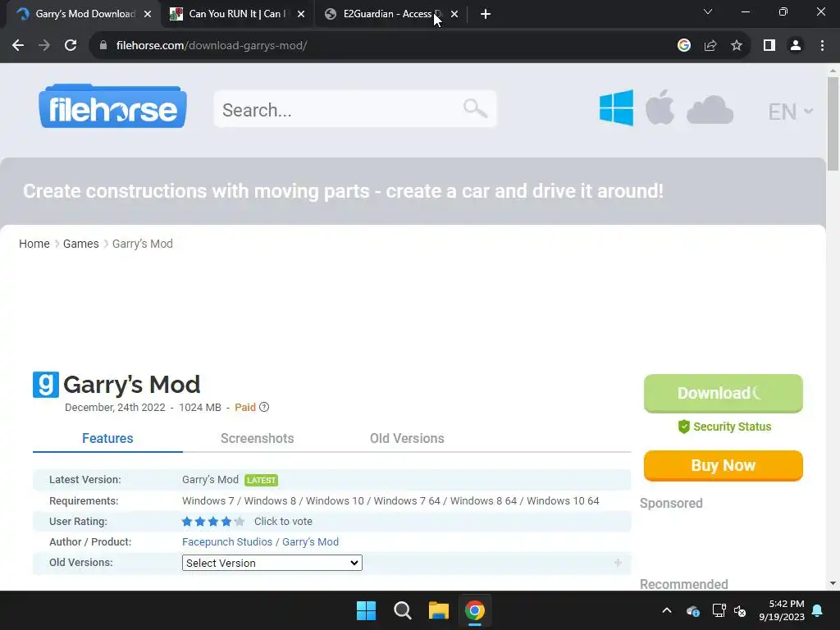Click the Home breadcrumb link
The height and width of the screenshot is (630, 840).
(x=34, y=244)
